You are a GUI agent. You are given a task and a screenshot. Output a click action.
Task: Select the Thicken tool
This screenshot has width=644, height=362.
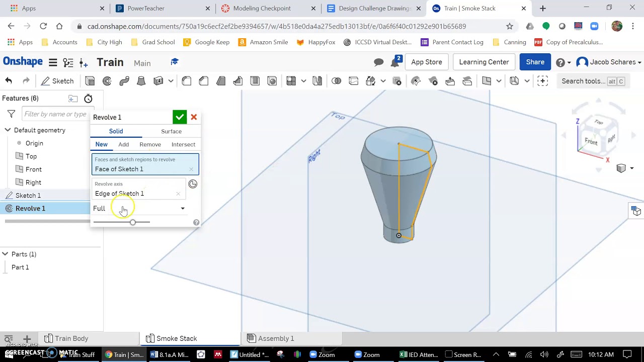(158, 81)
